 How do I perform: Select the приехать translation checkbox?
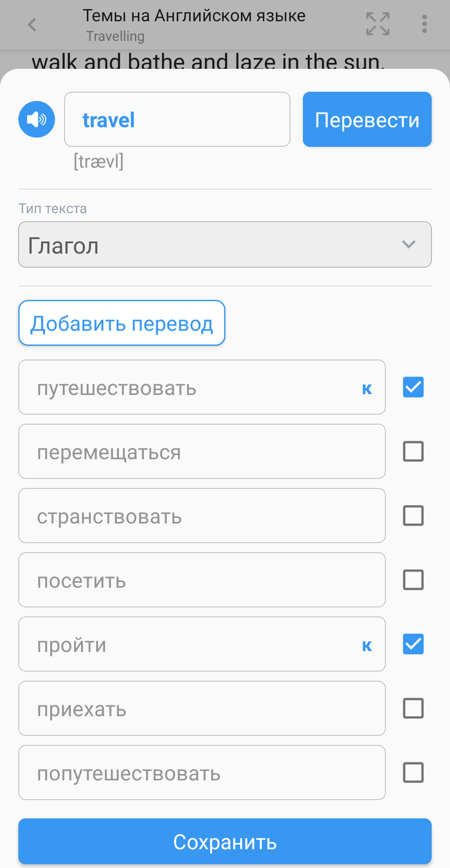[x=413, y=708]
